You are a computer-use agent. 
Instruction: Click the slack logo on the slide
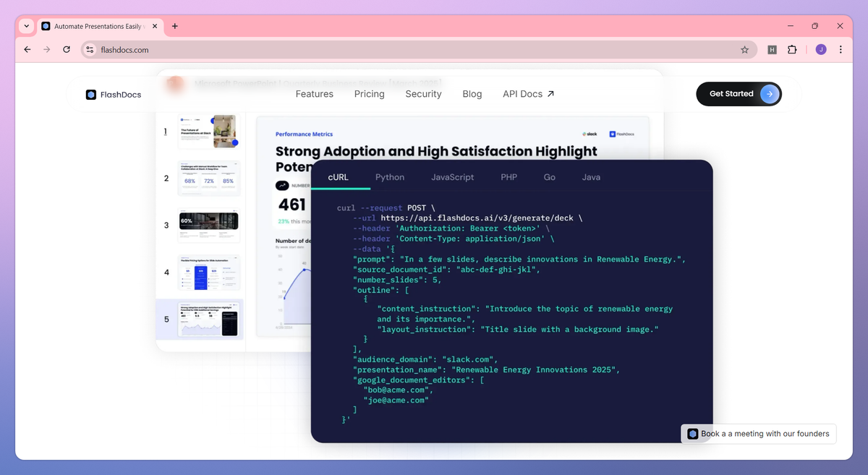(x=590, y=134)
